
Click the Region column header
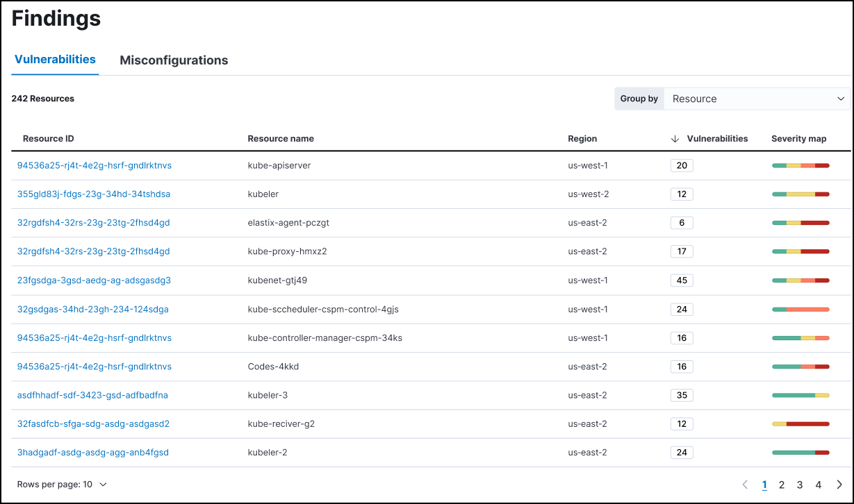pos(582,138)
